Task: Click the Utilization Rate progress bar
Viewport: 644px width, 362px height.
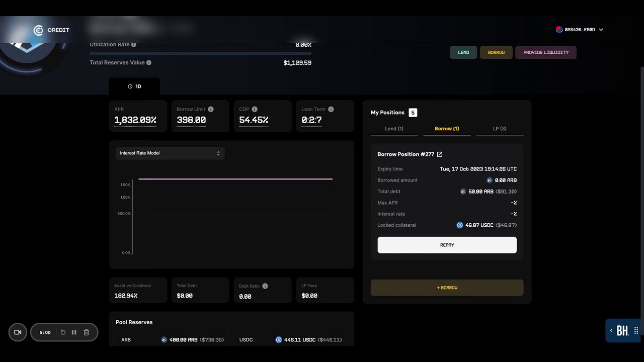Action: (x=200, y=53)
